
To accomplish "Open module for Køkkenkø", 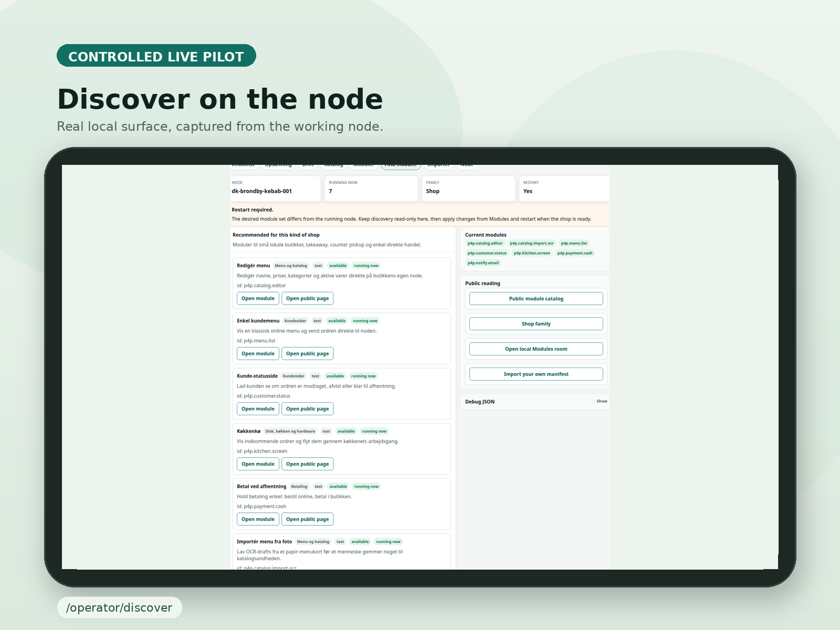I will (258, 464).
